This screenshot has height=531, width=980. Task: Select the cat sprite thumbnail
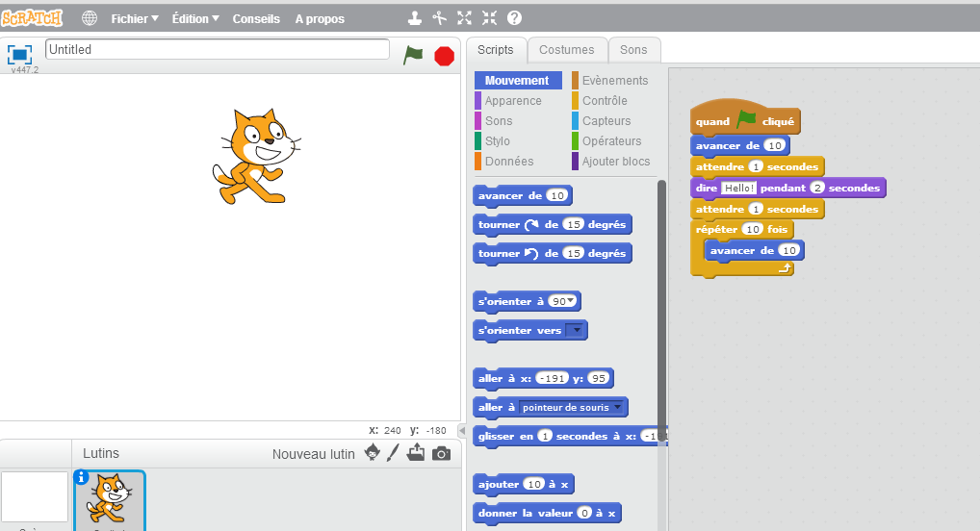coord(110,500)
